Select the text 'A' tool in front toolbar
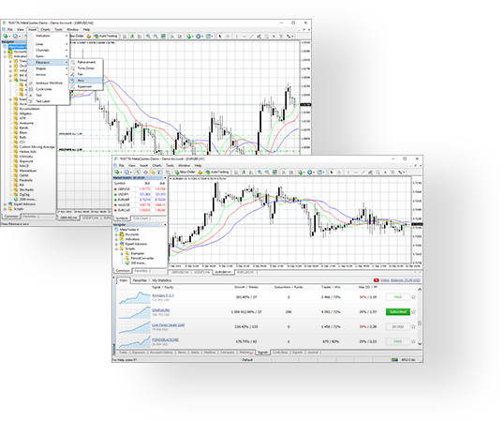The width and height of the screenshot is (504, 421). (385, 173)
